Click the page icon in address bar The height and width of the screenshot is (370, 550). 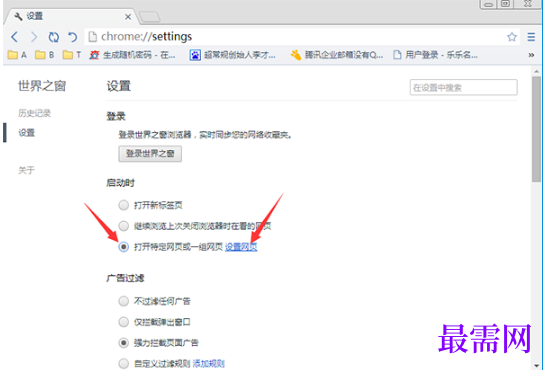point(93,36)
